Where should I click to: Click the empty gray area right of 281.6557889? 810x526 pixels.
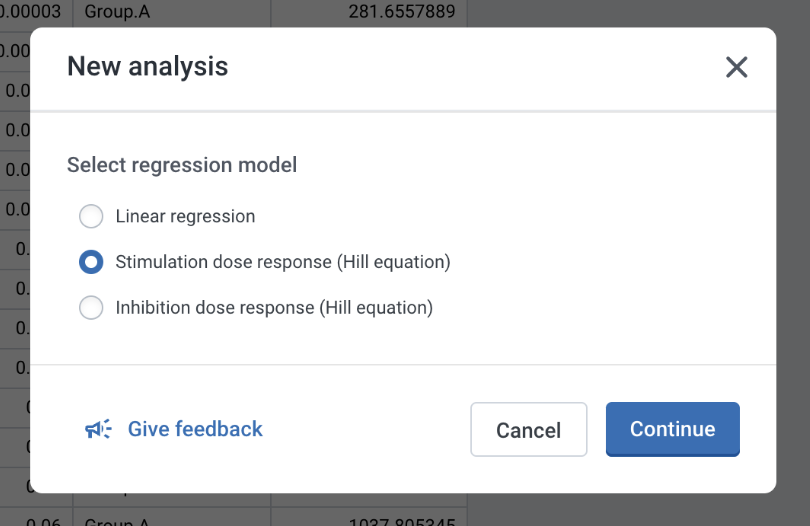(x=640, y=12)
